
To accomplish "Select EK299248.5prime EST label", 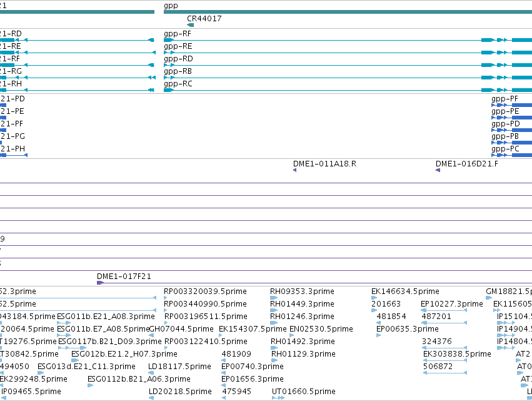I will pos(34,379).
